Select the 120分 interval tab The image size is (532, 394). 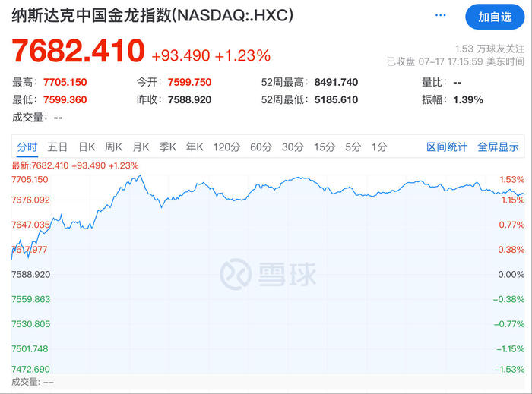(226, 147)
